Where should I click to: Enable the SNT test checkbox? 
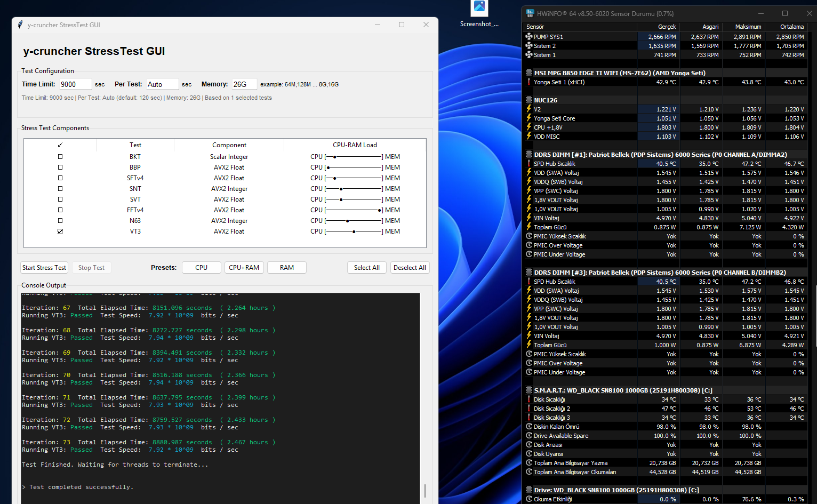click(60, 189)
